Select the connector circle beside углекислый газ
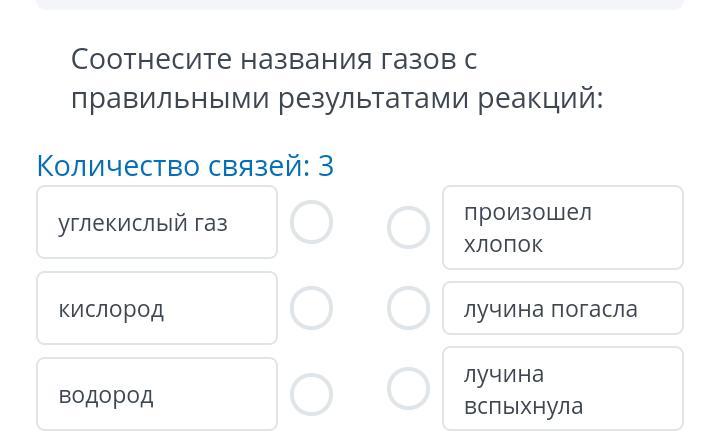 point(311,222)
